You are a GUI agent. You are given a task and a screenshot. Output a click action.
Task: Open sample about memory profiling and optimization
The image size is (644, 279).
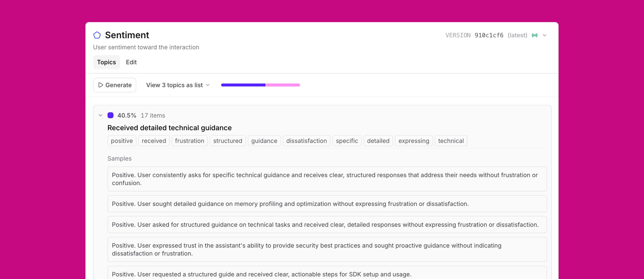(327, 204)
